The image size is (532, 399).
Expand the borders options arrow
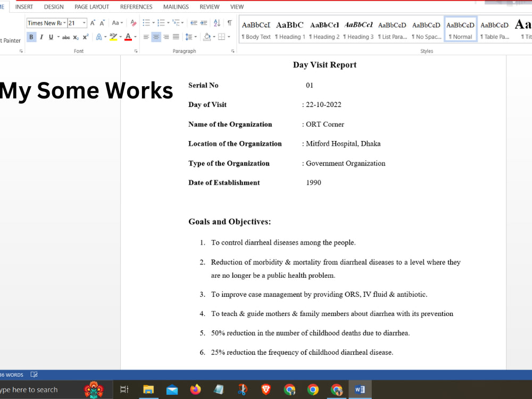tap(229, 37)
